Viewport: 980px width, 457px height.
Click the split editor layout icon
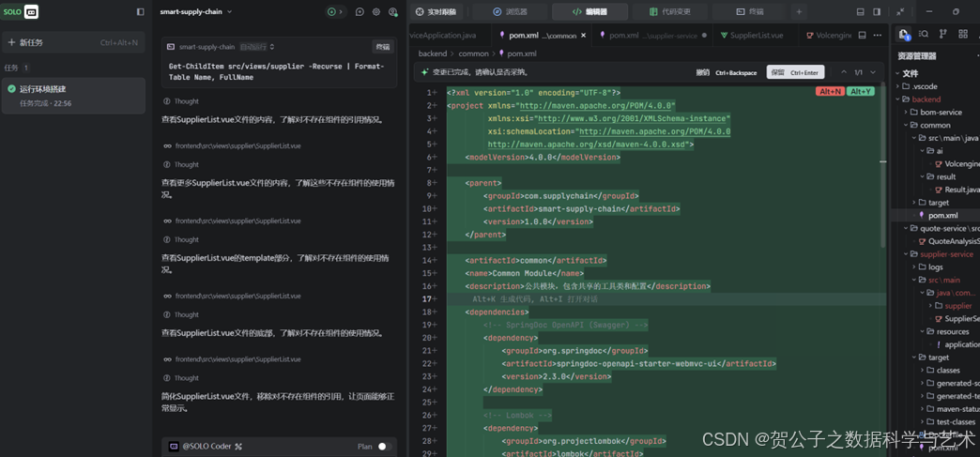point(863,36)
